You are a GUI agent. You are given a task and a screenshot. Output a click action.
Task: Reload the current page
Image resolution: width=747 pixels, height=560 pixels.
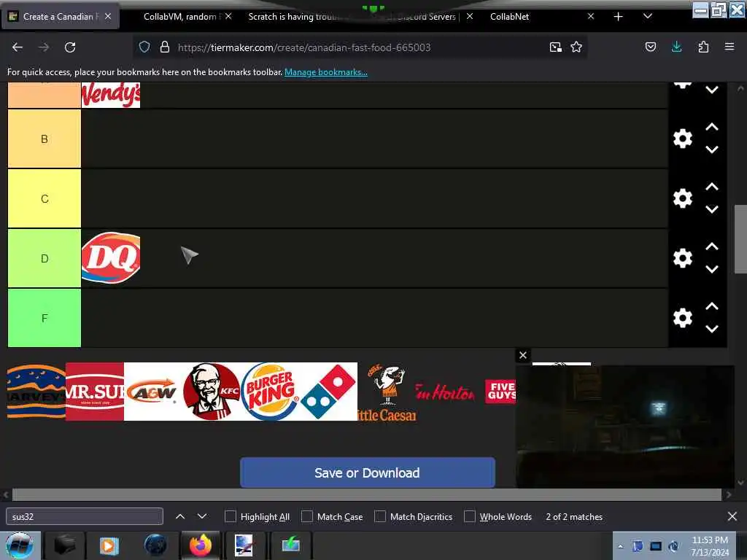(70, 47)
